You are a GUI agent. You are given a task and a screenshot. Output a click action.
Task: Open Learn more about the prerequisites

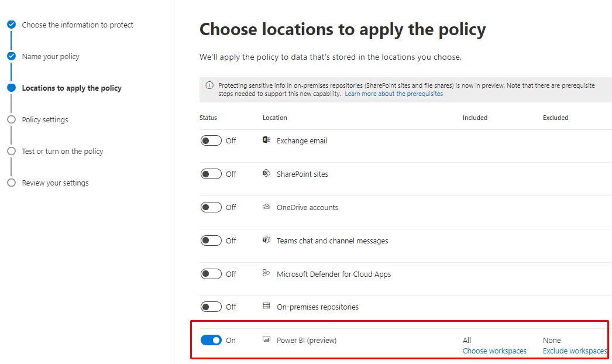click(394, 94)
